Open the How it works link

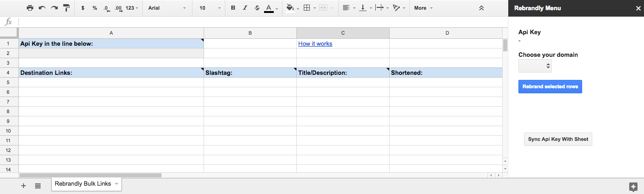[x=315, y=44]
